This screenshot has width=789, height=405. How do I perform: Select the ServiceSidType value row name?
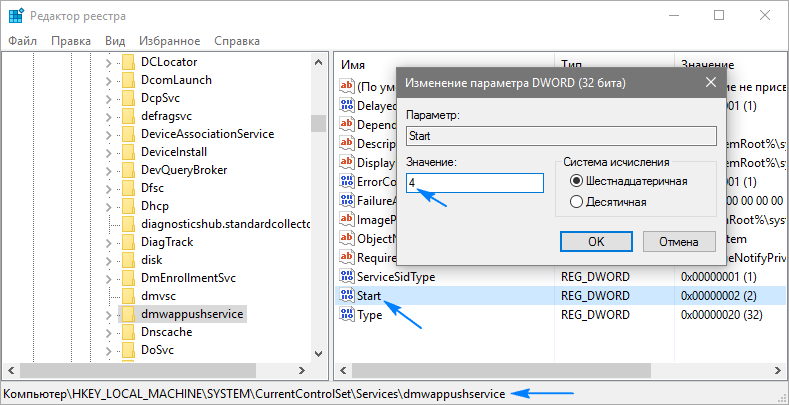point(396,277)
